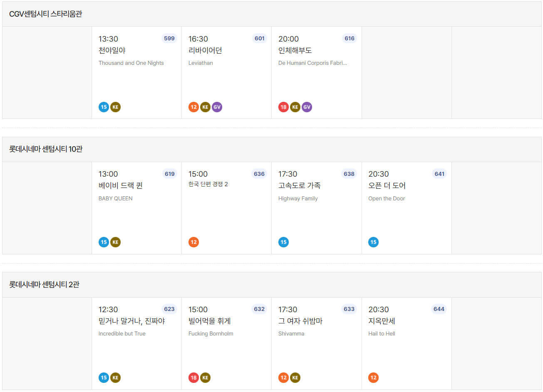Click the 16:30 showtime for 리바이어던

tap(198, 39)
